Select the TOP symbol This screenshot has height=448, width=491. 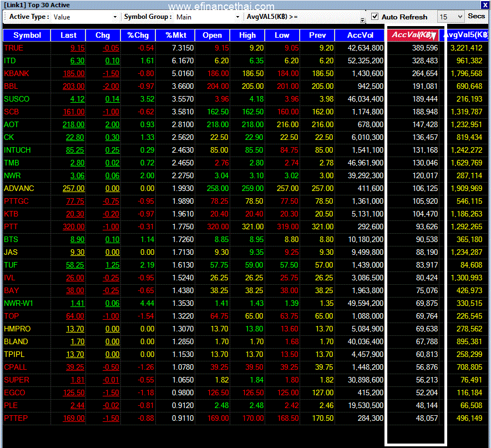(11, 316)
